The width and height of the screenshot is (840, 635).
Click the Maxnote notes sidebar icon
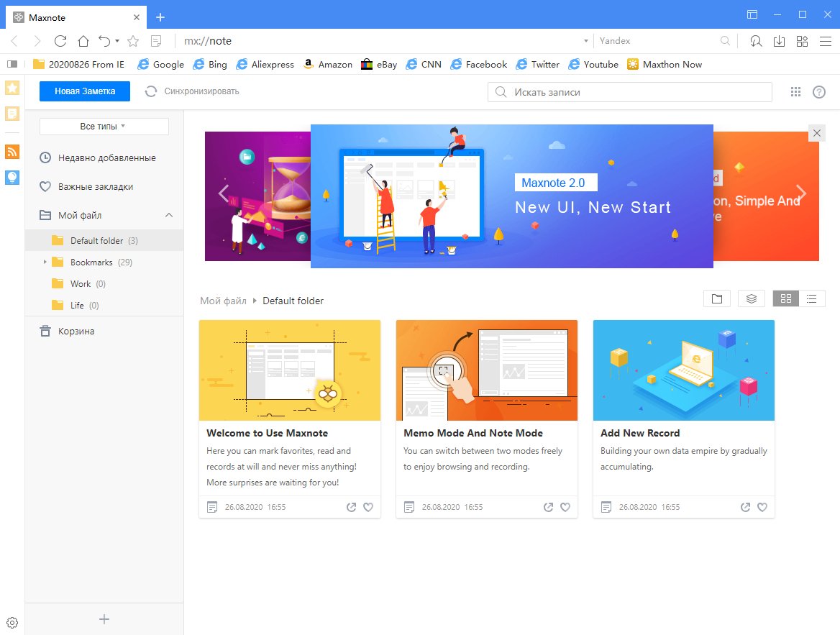tap(12, 114)
